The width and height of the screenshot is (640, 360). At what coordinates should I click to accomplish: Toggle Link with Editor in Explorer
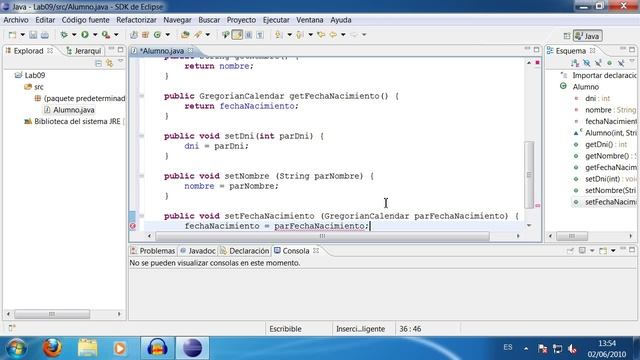(x=109, y=63)
